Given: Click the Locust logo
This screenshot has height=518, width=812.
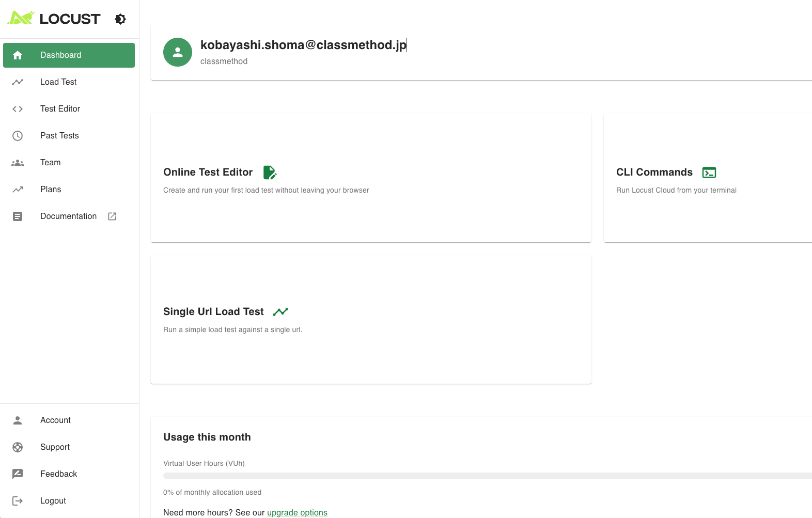Looking at the screenshot, I should 54,19.
